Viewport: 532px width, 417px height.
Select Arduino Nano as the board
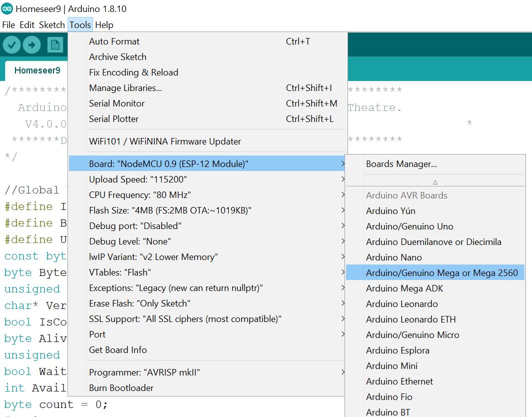click(x=394, y=257)
